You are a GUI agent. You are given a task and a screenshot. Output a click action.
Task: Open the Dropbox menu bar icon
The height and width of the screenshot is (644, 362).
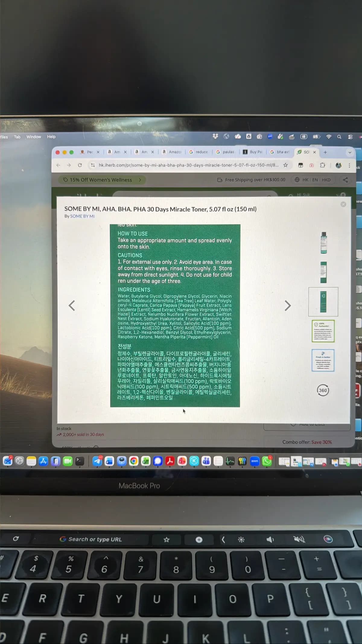click(x=215, y=136)
